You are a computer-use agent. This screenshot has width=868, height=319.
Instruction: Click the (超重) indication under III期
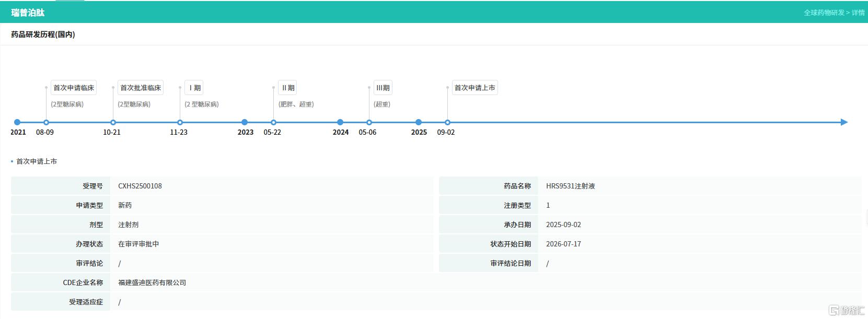pyautogui.click(x=382, y=104)
